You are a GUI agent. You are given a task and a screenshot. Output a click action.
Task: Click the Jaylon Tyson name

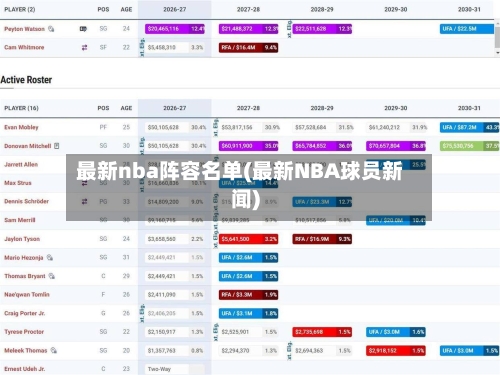pos(22,239)
